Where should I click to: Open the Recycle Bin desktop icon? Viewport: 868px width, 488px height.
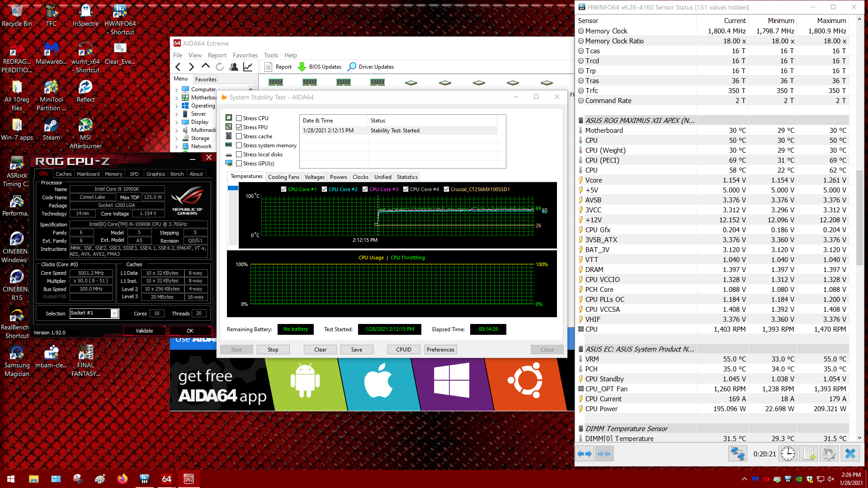coord(17,15)
